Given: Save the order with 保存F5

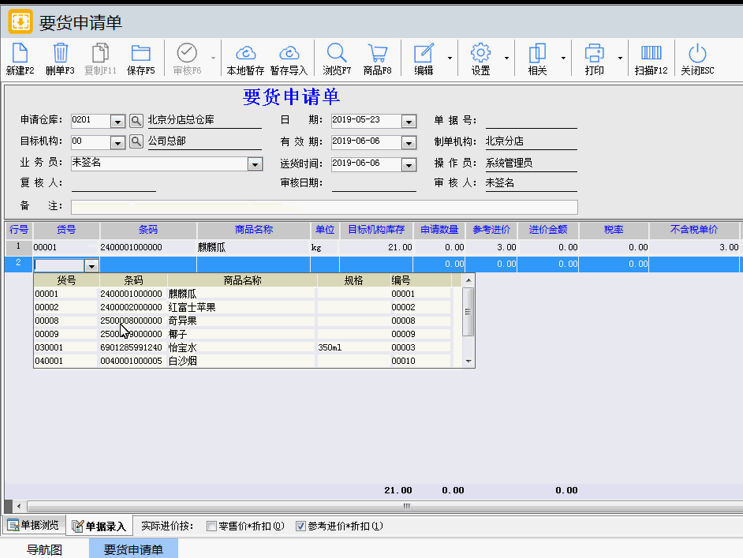Looking at the screenshot, I should point(141,56).
